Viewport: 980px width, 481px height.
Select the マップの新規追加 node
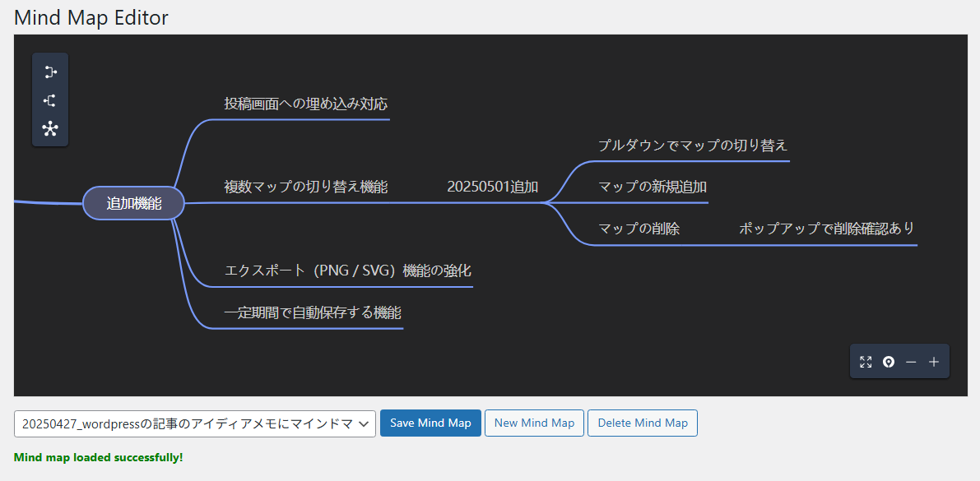click(x=653, y=187)
